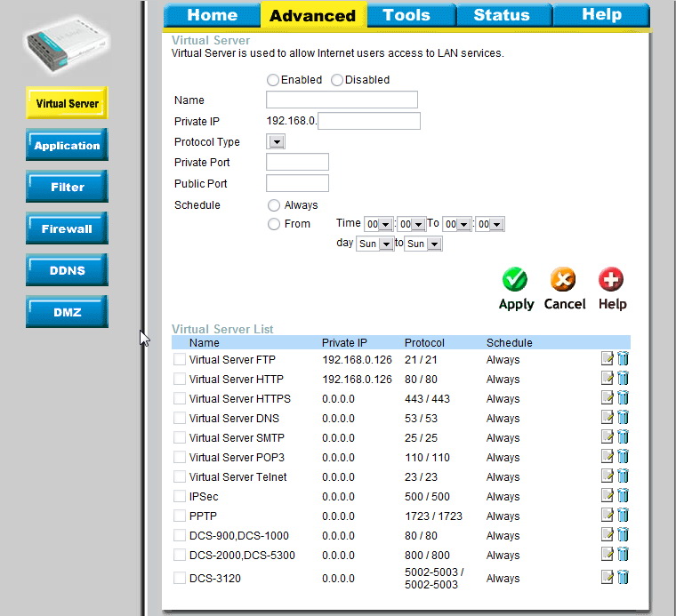Check the Virtual Server HTTP checkbox
The height and width of the screenshot is (616, 676).
pyautogui.click(x=180, y=379)
